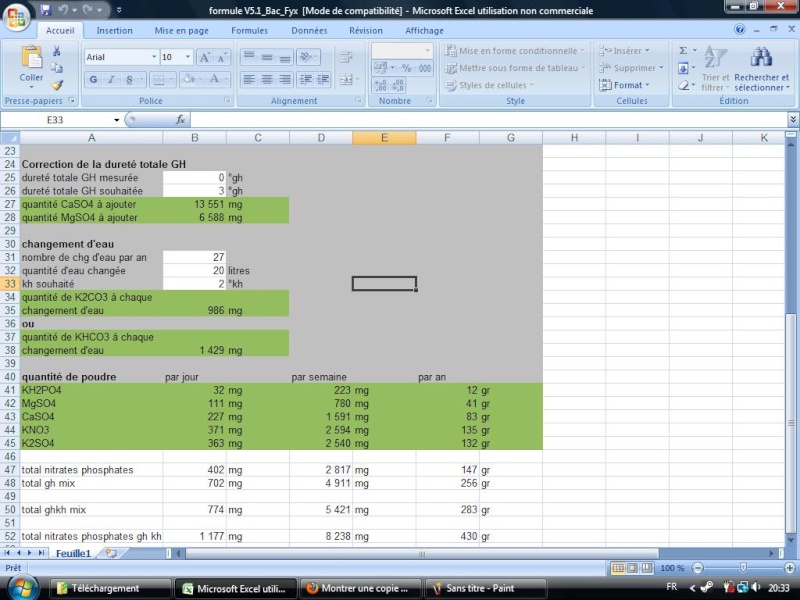This screenshot has height=600, width=800.
Task: Switch to normal view in status bar
Action: click(x=617, y=568)
